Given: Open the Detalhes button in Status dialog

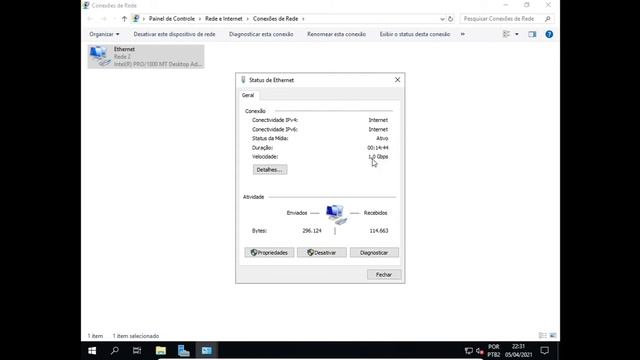Looking at the screenshot, I should 270,170.
